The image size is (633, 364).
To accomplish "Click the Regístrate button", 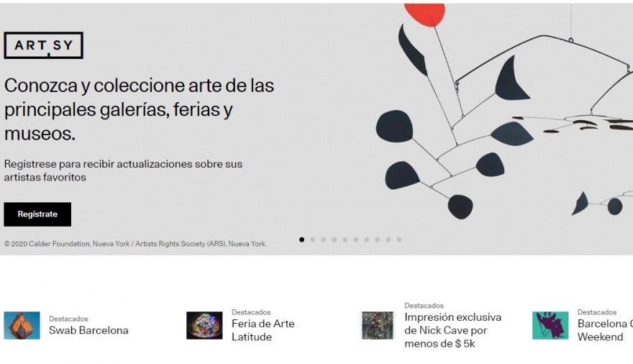I will coord(37,214).
